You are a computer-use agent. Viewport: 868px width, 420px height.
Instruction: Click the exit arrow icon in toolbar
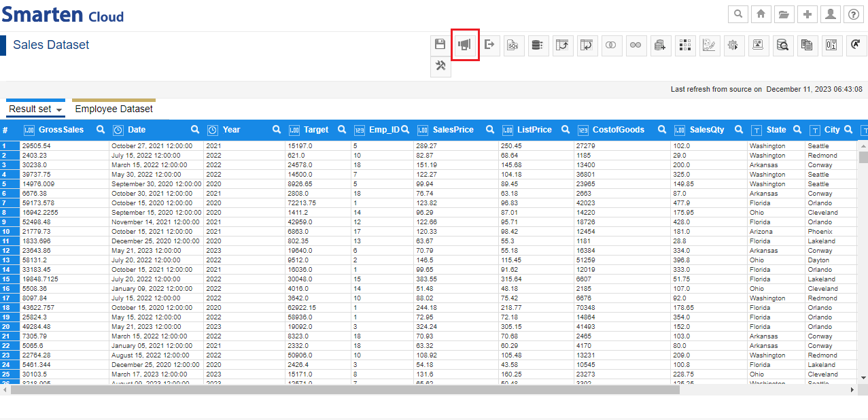pyautogui.click(x=489, y=45)
